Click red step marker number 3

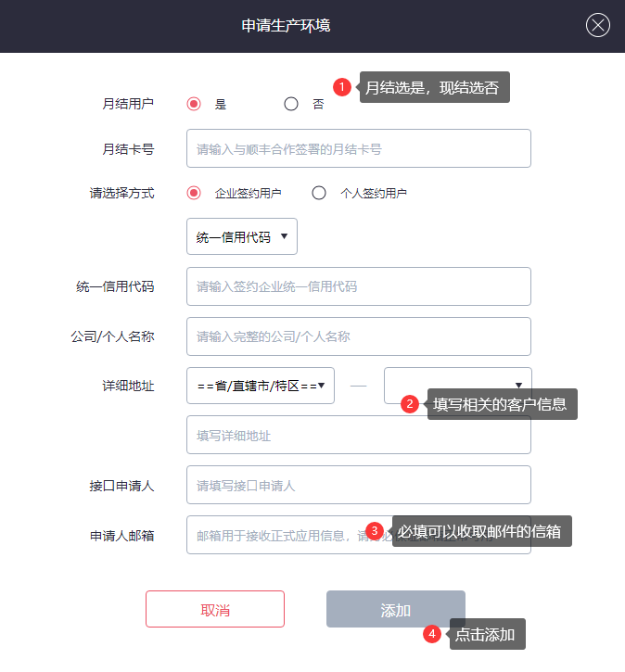(x=375, y=531)
